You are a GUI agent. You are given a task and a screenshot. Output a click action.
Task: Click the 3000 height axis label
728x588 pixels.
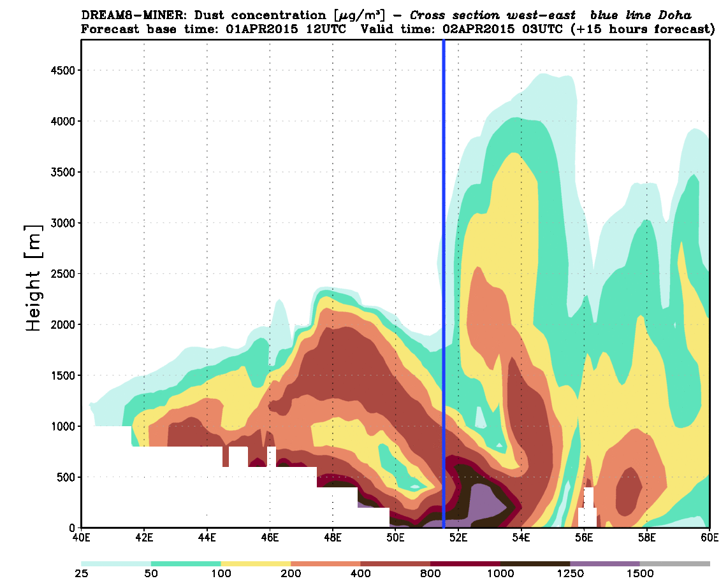coord(62,223)
